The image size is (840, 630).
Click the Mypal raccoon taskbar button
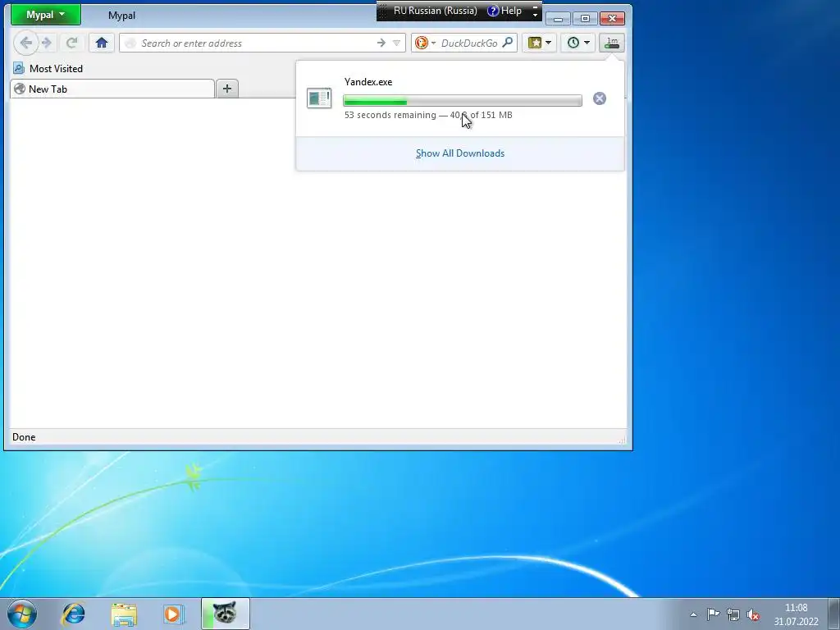[x=225, y=614]
